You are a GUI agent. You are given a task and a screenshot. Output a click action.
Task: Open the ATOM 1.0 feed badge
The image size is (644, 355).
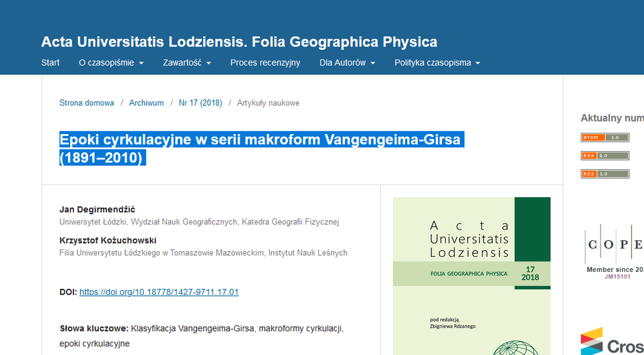(604, 137)
